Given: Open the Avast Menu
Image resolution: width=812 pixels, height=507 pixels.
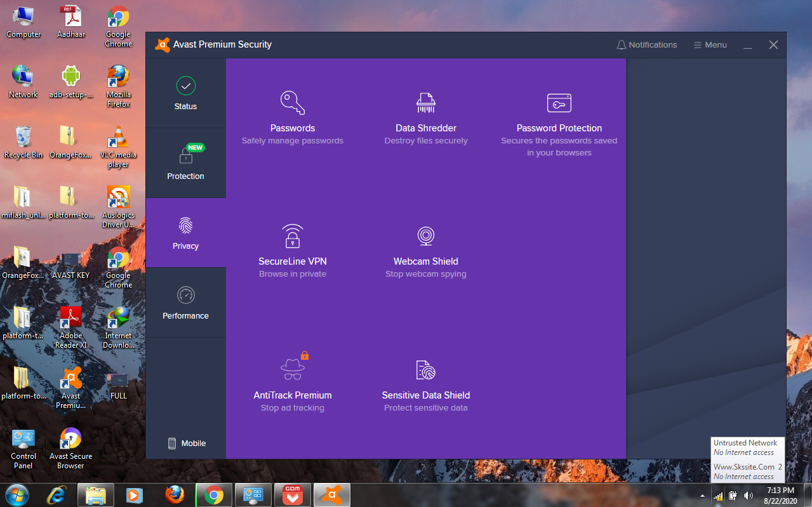Looking at the screenshot, I should 710,45.
